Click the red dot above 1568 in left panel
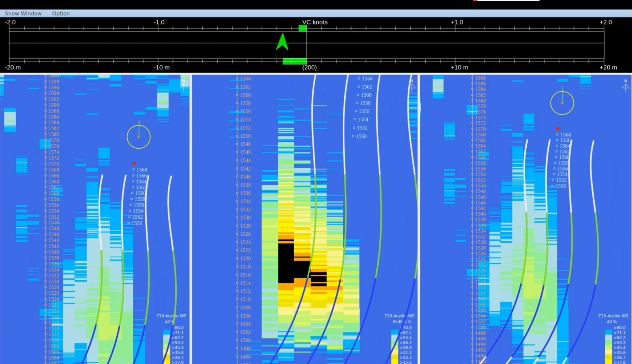This screenshot has width=632, height=364. point(134,164)
